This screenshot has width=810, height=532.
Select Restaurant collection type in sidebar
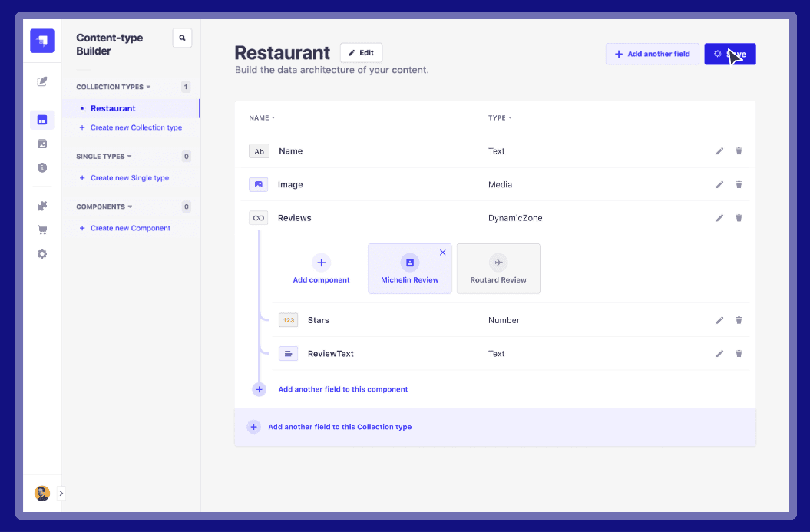(113, 109)
